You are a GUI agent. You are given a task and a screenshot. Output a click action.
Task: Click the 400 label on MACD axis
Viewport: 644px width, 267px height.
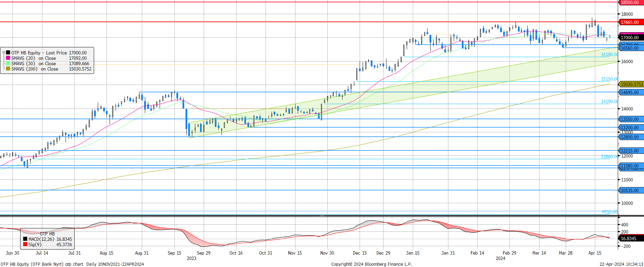625,225
